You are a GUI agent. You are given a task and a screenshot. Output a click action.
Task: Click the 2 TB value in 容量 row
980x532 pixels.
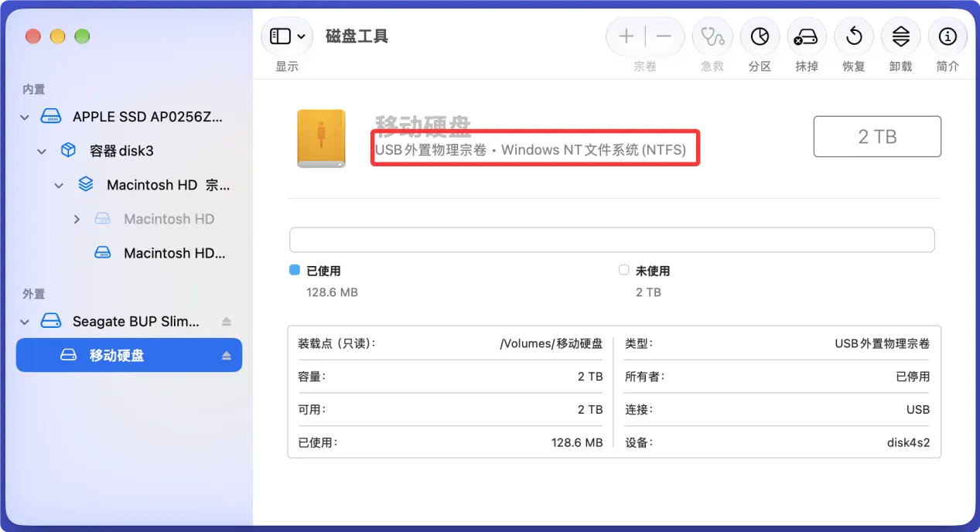point(590,377)
